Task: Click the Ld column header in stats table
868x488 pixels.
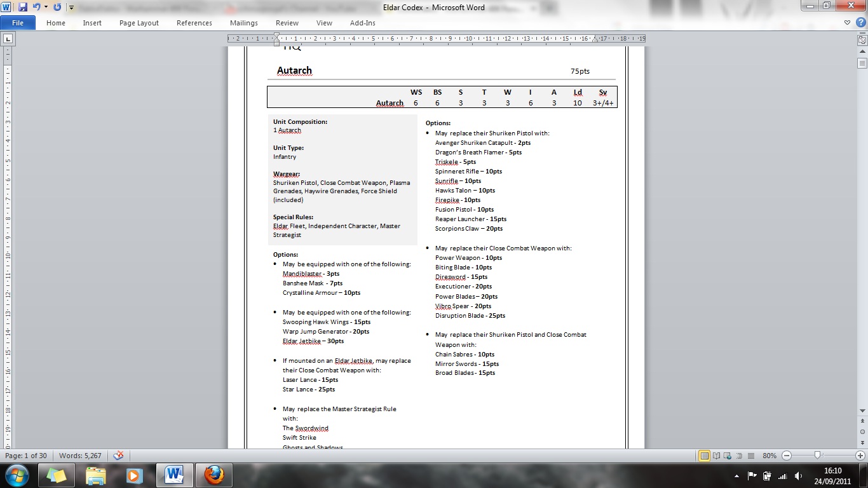Action: pyautogui.click(x=578, y=92)
